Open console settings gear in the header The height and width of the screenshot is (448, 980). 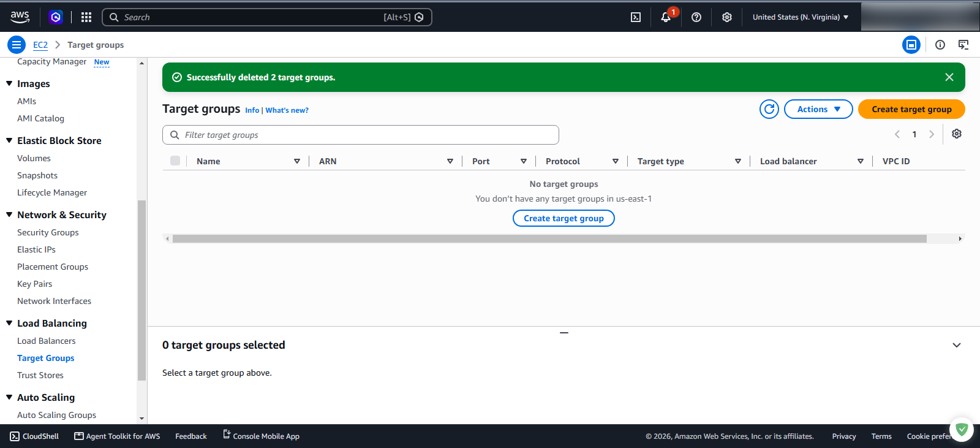coord(727,17)
